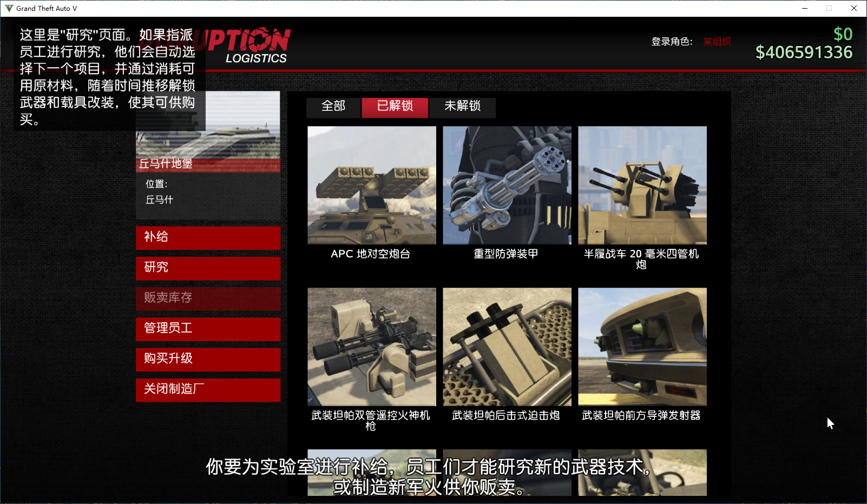Open 管理员工 (Manage Staff)
Viewport: 867px width, 504px height.
click(208, 329)
